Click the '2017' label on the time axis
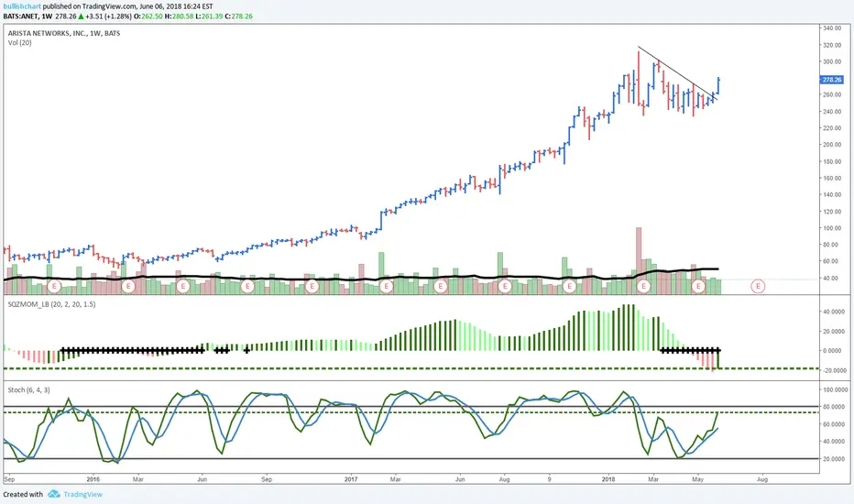The width and height of the screenshot is (854, 504). click(x=351, y=479)
